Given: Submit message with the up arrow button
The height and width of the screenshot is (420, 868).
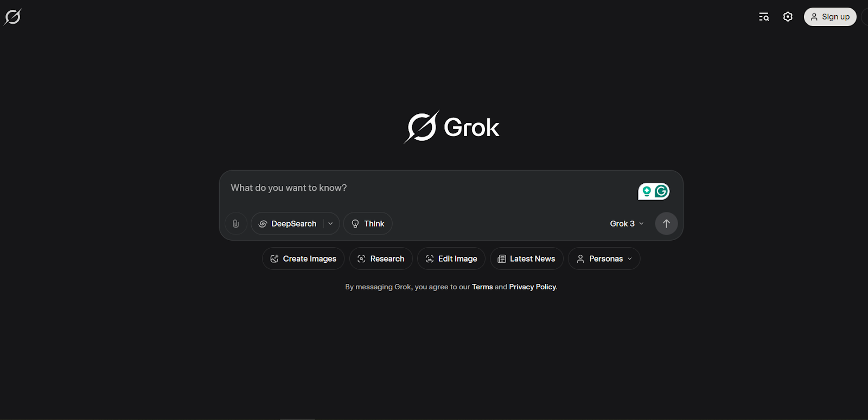Looking at the screenshot, I should [x=666, y=223].
